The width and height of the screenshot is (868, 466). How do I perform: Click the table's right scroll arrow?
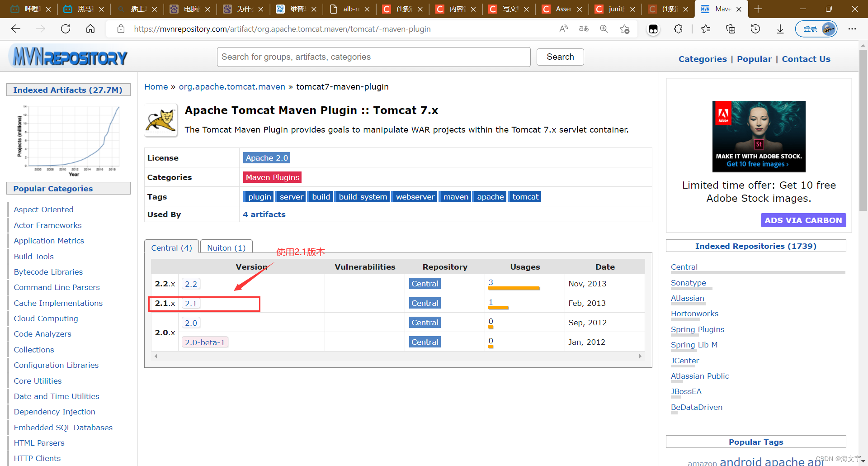coord(640,357)
